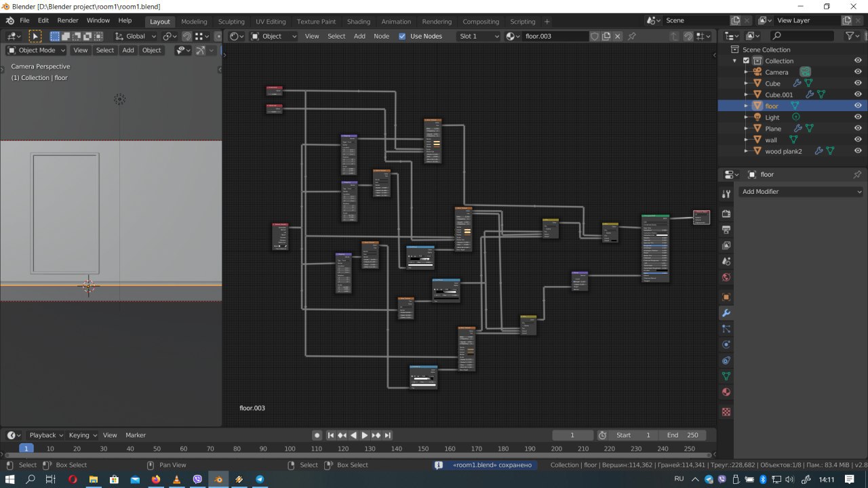The height and width of the screenshot is (488, 868).
Task: Open the Object Constraints properties tab
Action: (726, 361)
